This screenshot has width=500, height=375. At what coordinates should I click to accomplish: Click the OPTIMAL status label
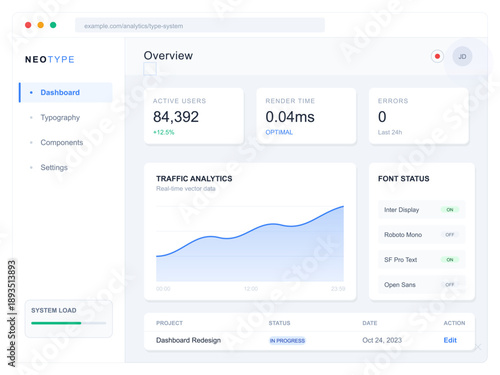pyautogui.click(x=279, y=132)
